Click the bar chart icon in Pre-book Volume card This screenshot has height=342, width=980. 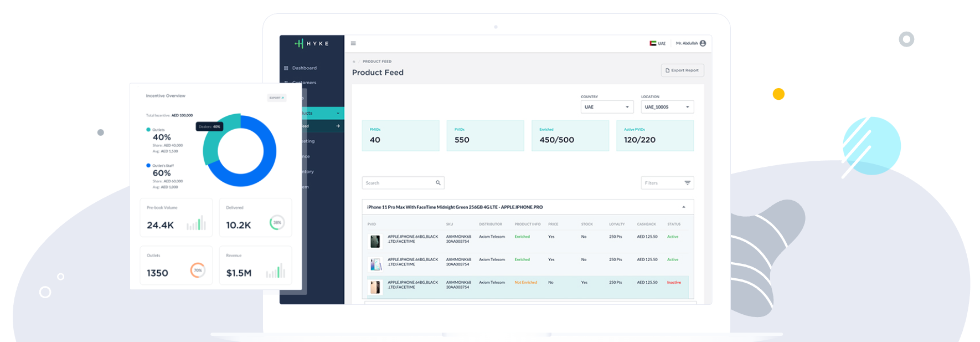click(196, 223)
